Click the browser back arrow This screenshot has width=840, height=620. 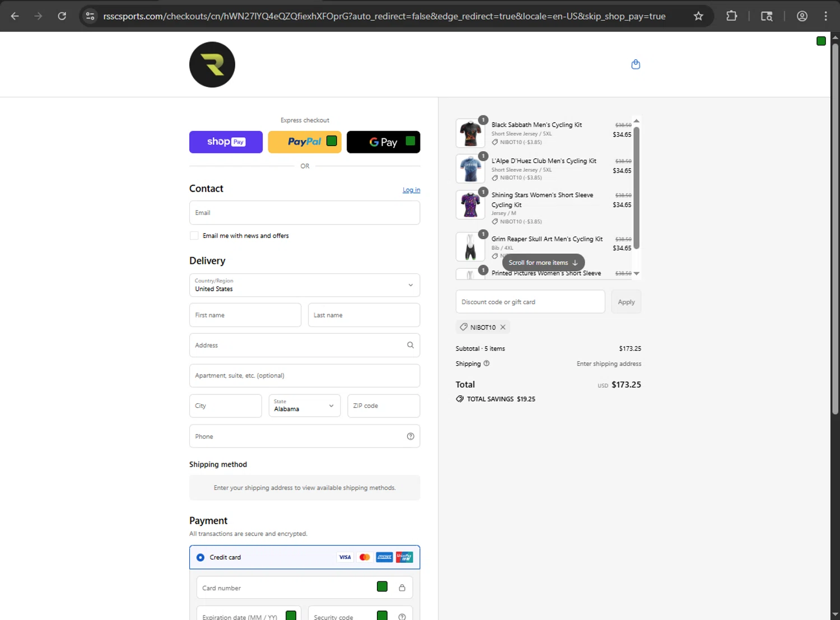click(15, 16)
